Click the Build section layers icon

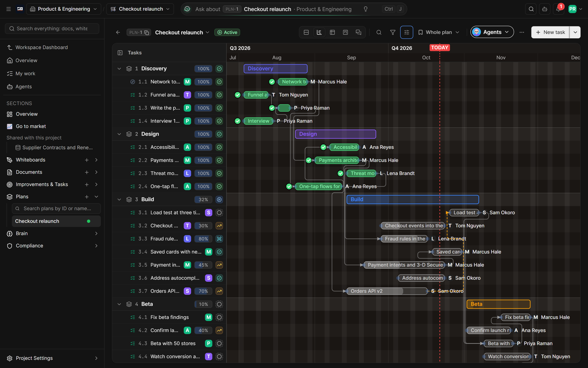pos(129,200)
